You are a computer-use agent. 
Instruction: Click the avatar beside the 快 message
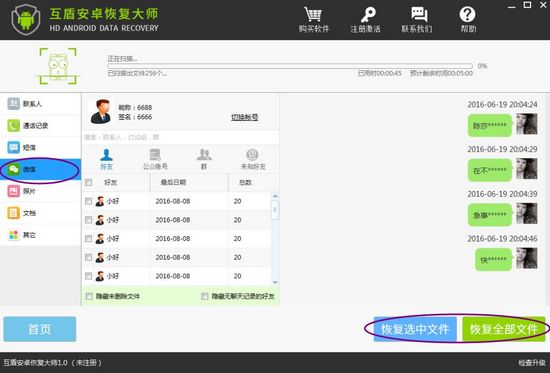tap(526, 258)
